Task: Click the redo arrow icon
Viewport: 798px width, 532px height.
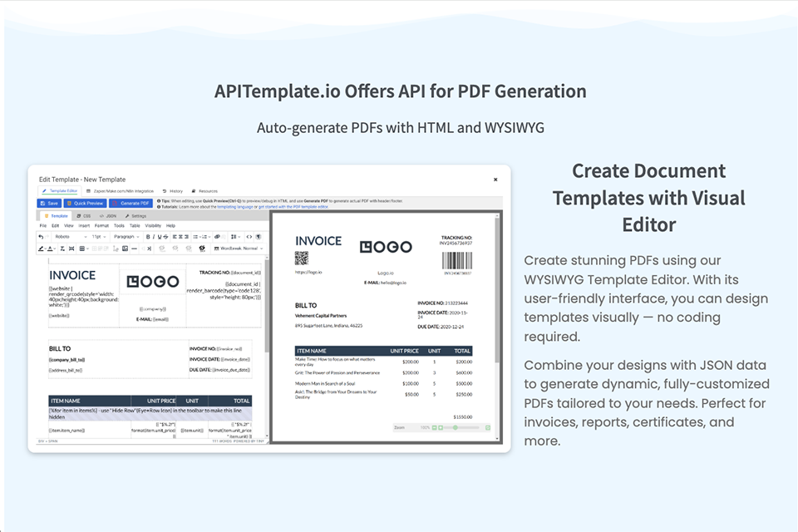Action: pyautogui.click(x=47, y=237)
